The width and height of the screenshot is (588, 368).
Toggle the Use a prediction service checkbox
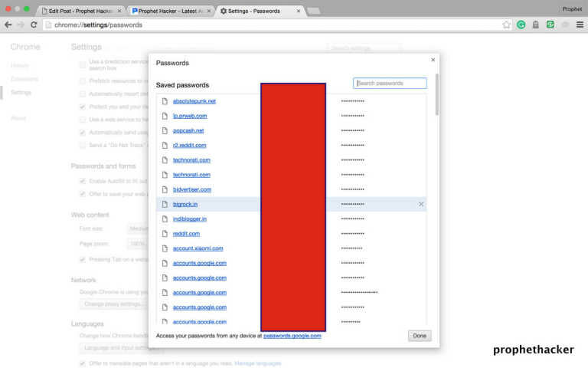(83, 64)
